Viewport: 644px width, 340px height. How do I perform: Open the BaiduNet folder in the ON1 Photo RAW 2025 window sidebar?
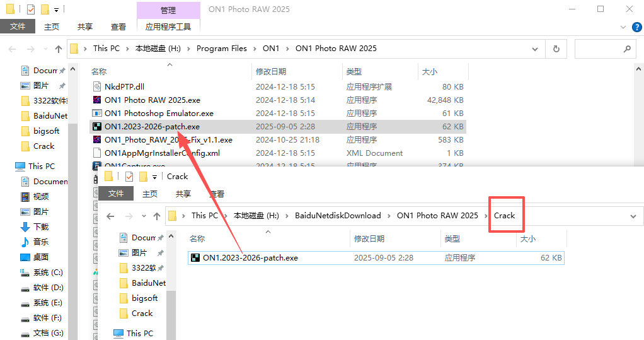tap(43, 116)
